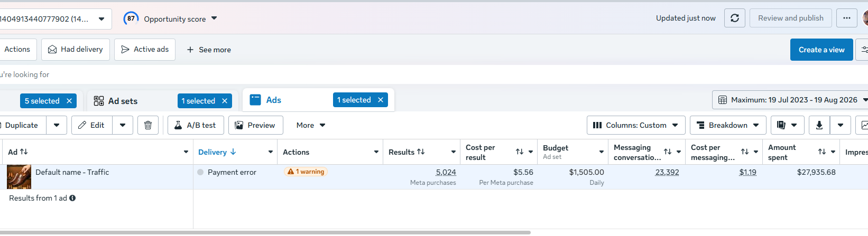Screen dimensions: 868x236
Task: Open the Breakdown dropdown
Action: [728, 125]
